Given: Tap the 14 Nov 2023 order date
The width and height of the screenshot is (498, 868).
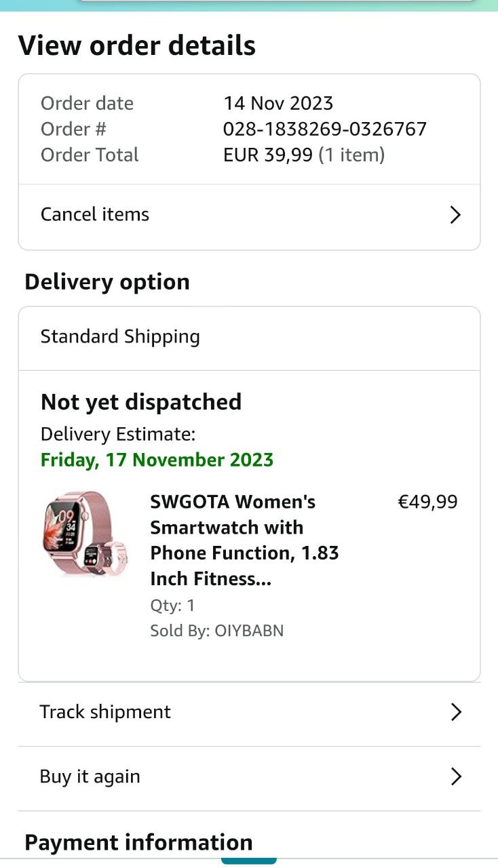Looking at the screenshot, I should click(x=278, y=104).
